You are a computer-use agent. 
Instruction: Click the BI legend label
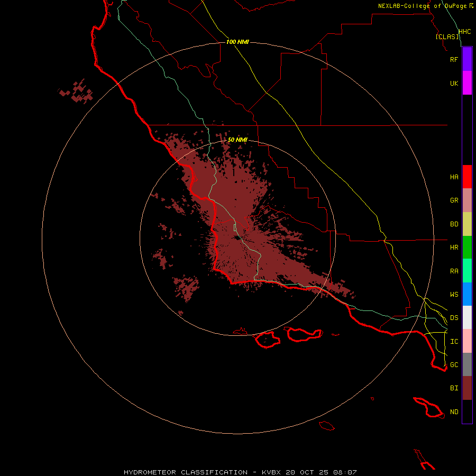[x=454, y=388]
